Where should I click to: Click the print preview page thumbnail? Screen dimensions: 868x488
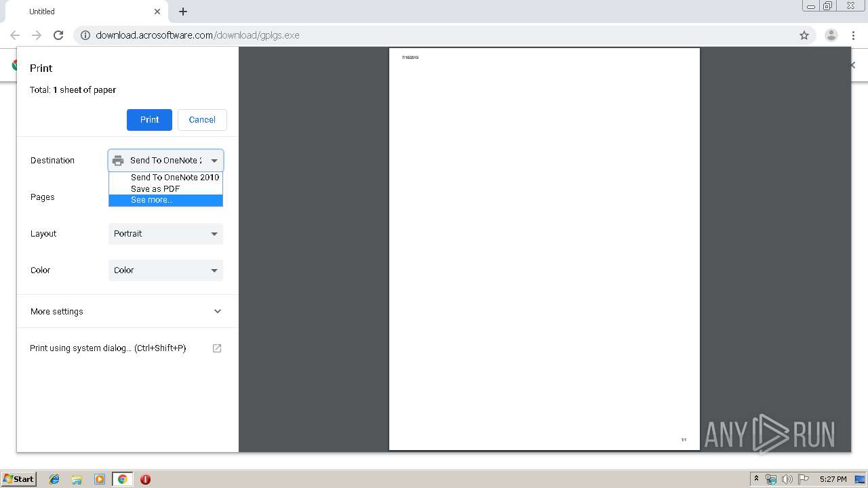coord(545,249)
